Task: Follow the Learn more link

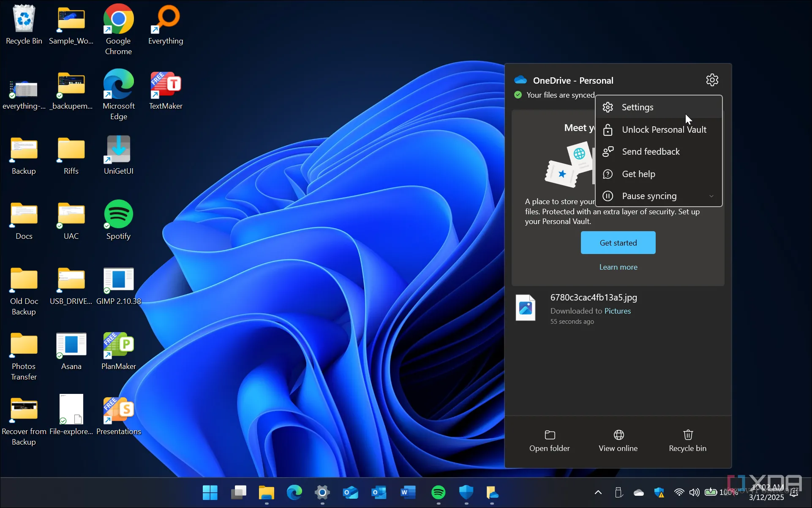Action: [618, 267]
